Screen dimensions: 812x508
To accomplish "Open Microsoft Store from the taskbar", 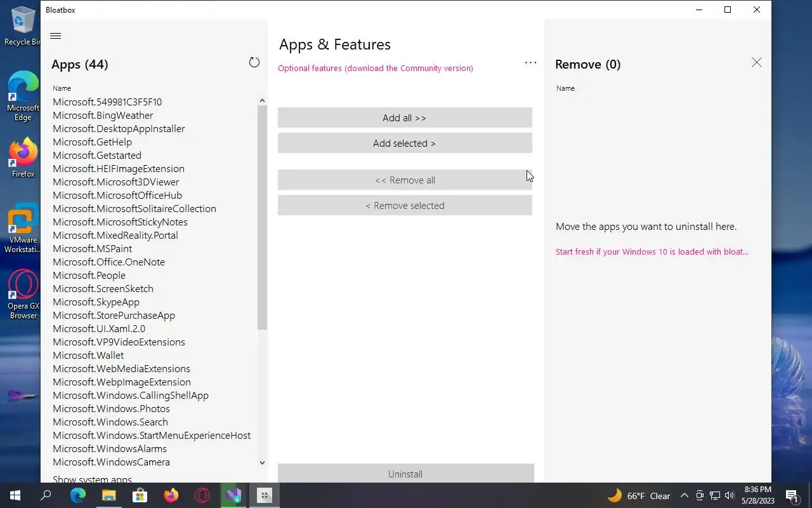I will 140,495.
